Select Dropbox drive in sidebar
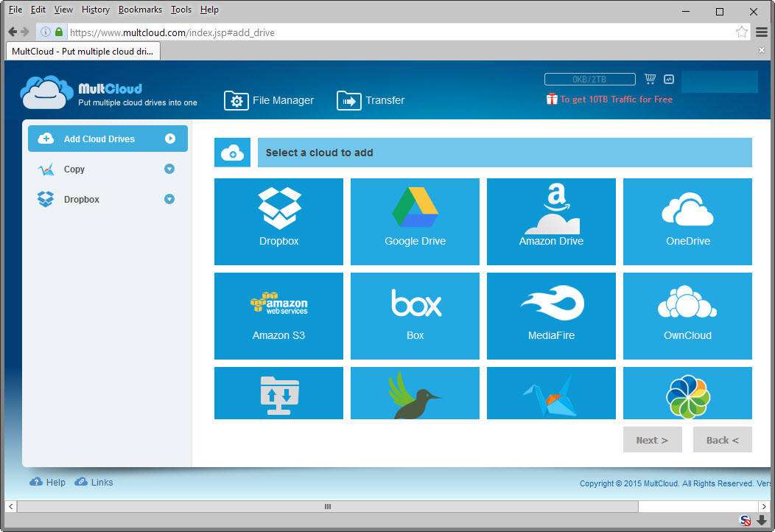 coord(108,199)
